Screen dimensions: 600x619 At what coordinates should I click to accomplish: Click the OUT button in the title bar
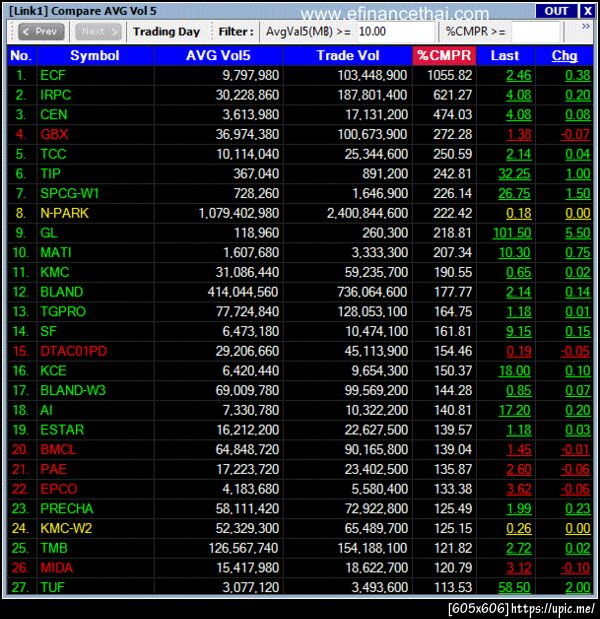(x=556, y=11)
